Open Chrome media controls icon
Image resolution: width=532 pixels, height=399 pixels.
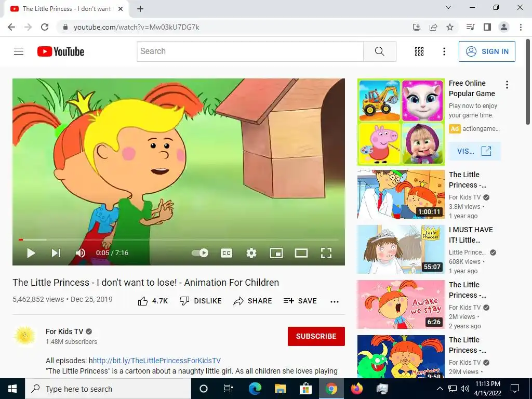point(470,27)
